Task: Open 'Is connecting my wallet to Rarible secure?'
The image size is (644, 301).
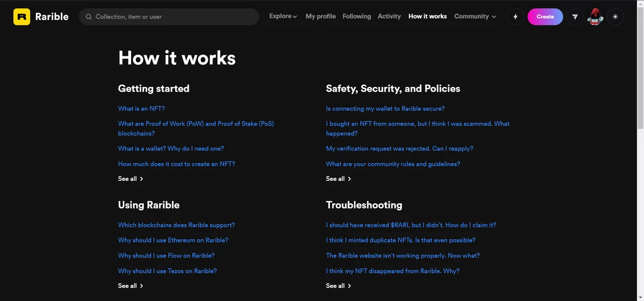Action: click(385, 108)
